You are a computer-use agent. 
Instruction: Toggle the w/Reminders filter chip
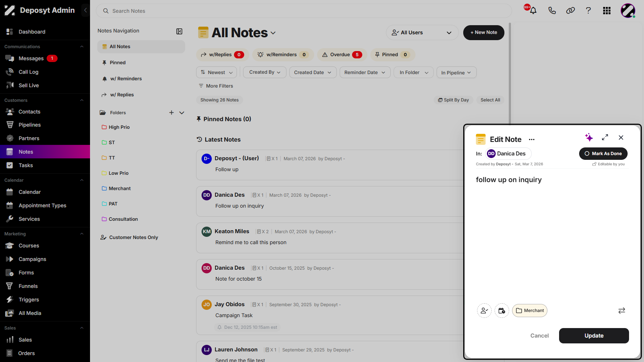[282, 55]
